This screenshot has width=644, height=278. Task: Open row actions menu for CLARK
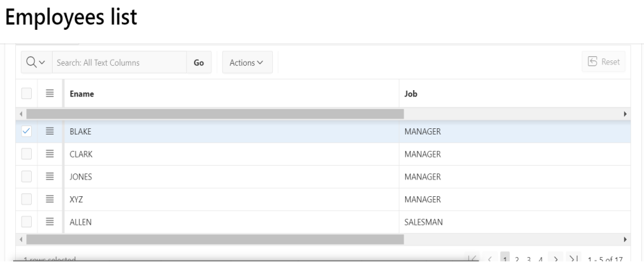(49, 153)
